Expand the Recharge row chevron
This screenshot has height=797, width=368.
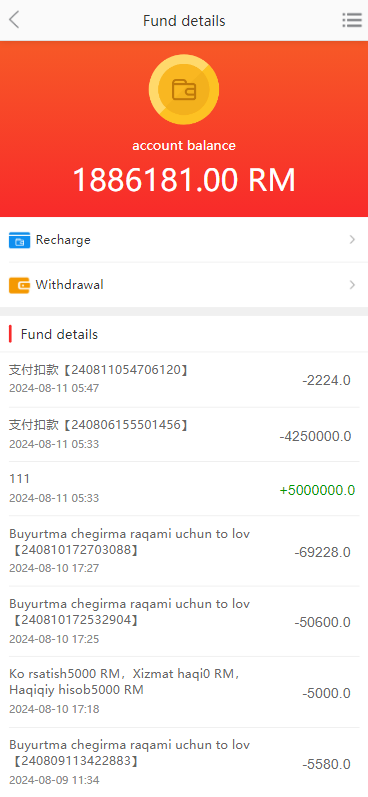[352, 240]
